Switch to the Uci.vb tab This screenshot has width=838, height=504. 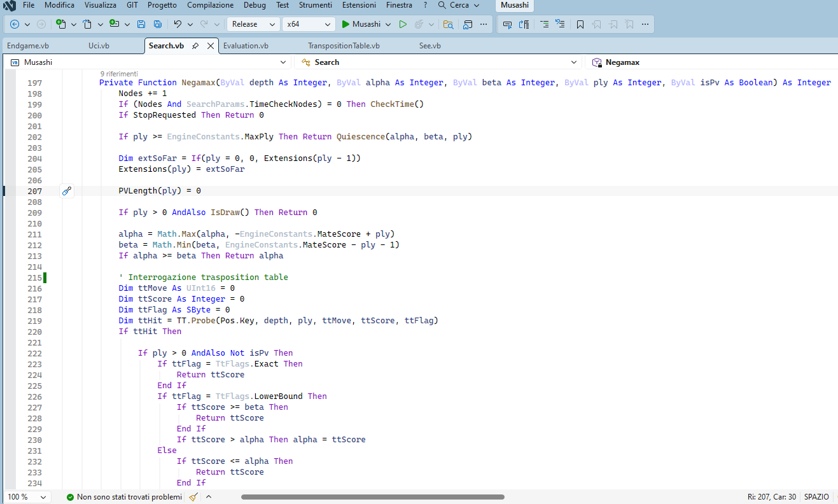point(99,46)
